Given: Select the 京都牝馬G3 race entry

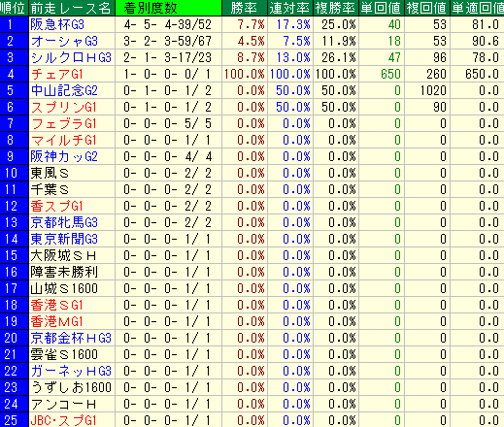Looking at the screenshot, I should [x=64, y=223].
